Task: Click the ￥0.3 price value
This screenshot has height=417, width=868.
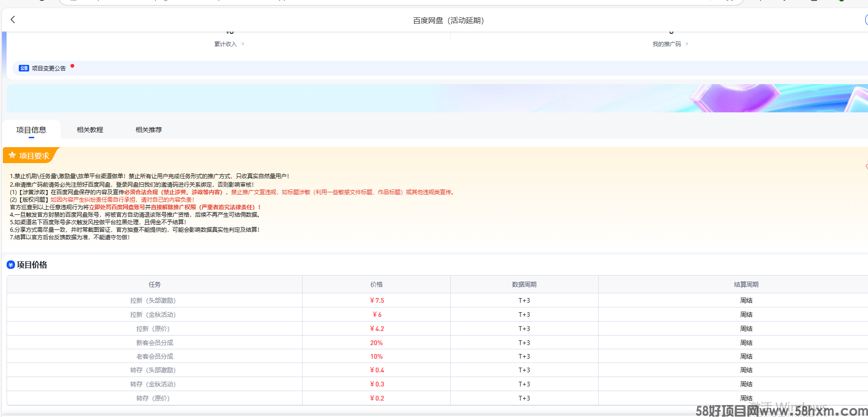Action: (376, 384)
